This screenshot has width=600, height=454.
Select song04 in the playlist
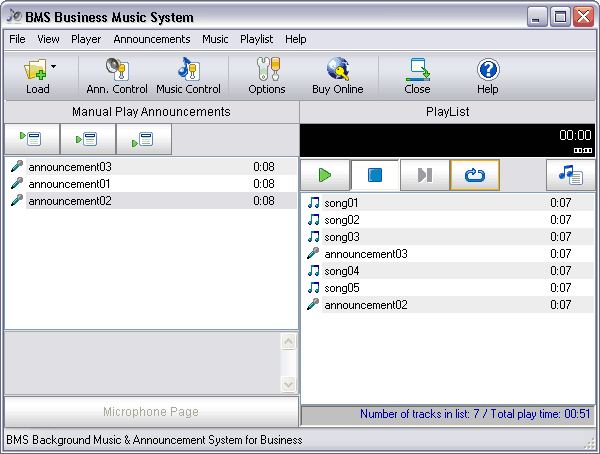(448, 271)
